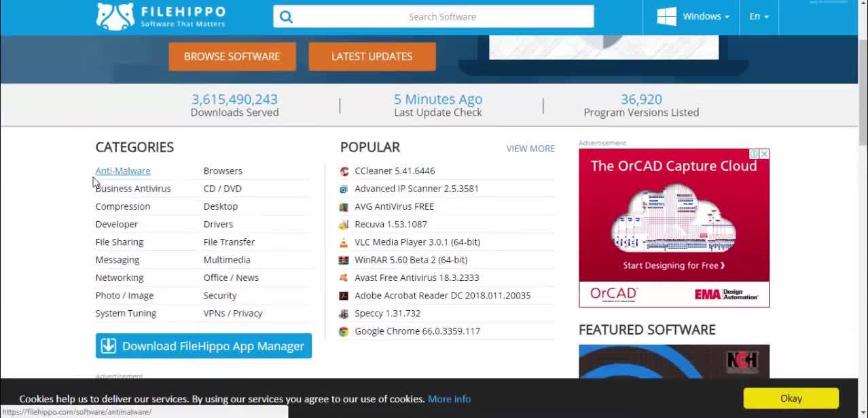This screenshot has width=868, height=418.
Task: Open the Business Antivirus category
Action: point(133,189)
